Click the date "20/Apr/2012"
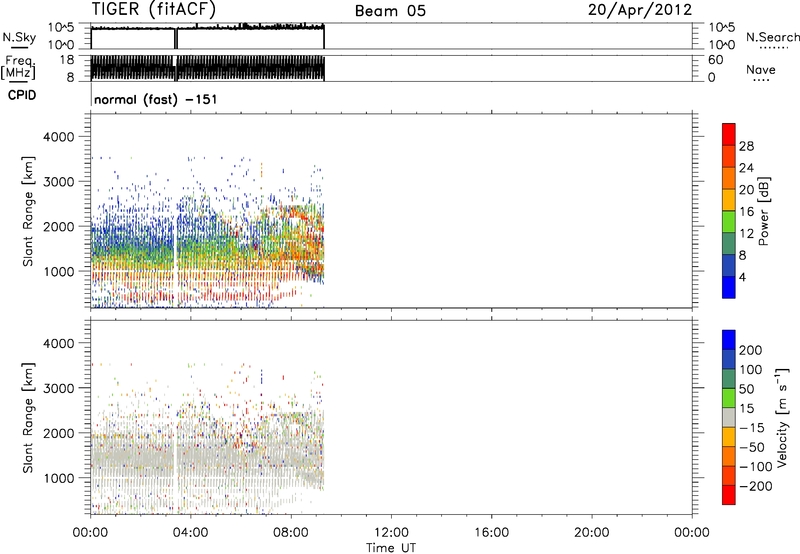This screenshot has width=800, height=554. (x=640, y=10)
